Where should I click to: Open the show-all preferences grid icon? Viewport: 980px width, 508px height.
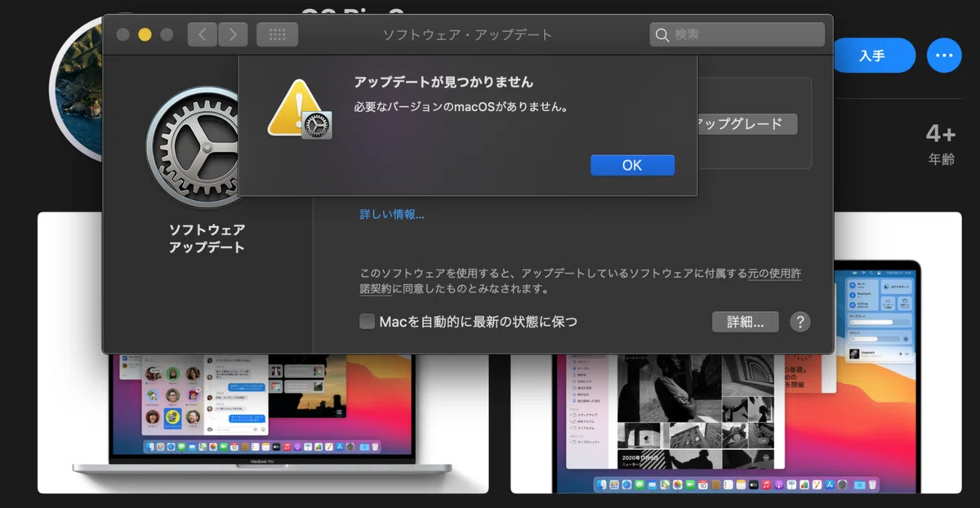(x=277, y=34)
